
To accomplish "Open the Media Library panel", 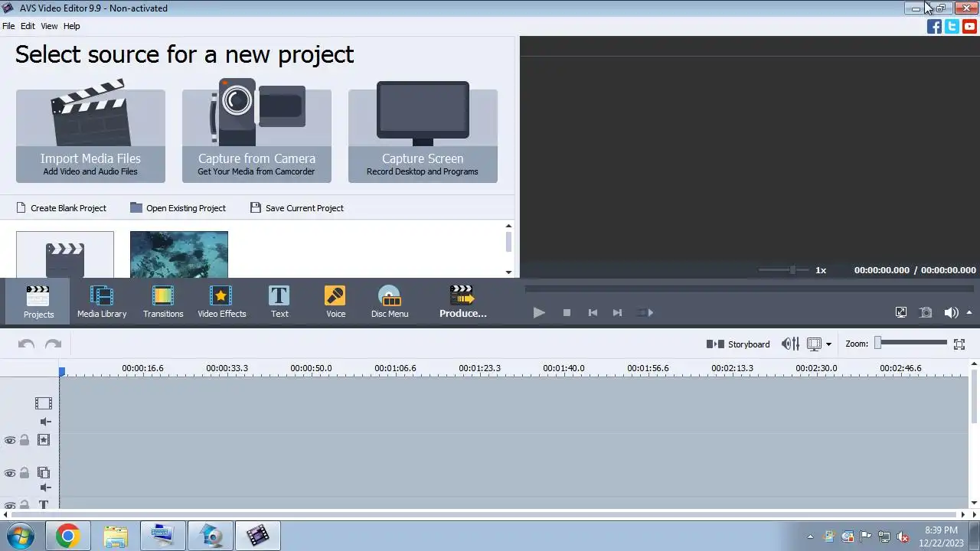I will [x=102, y=301].
